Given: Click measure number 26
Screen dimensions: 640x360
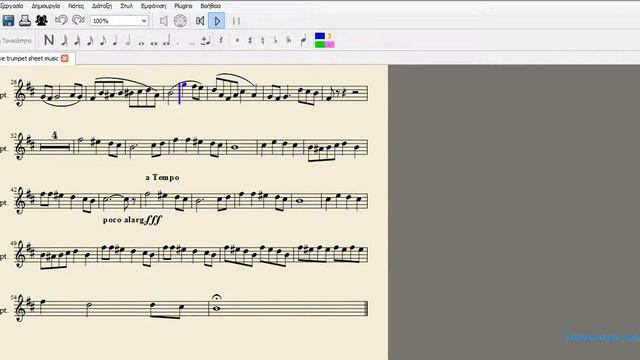Looking at the screenshot, I should click(14, 82).
